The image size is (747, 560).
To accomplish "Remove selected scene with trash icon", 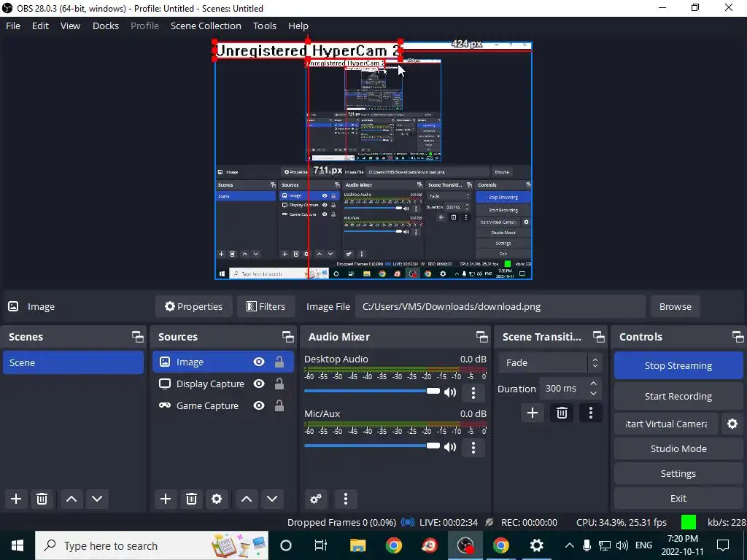I will click(42, 499).
